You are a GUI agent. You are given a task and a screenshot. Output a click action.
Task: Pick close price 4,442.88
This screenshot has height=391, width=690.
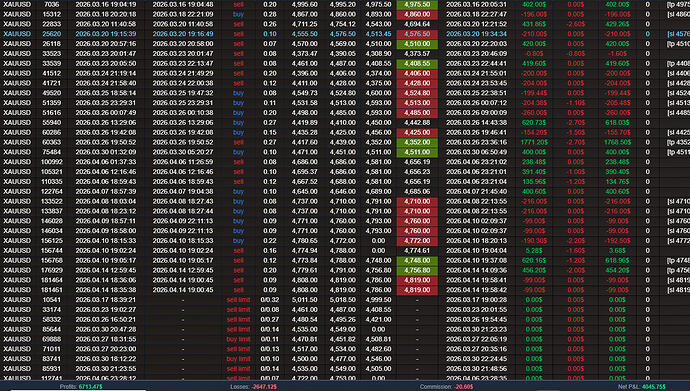[x=417, y=123]
